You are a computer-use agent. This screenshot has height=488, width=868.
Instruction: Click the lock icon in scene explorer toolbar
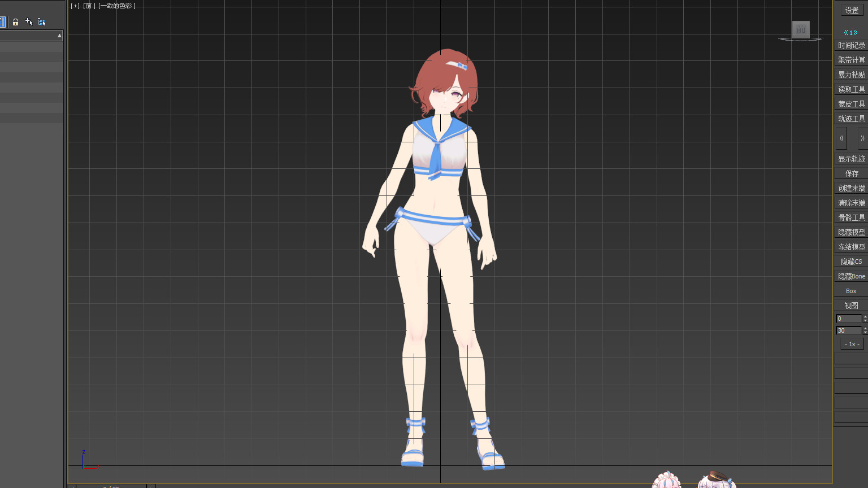(x=15, y=22)
